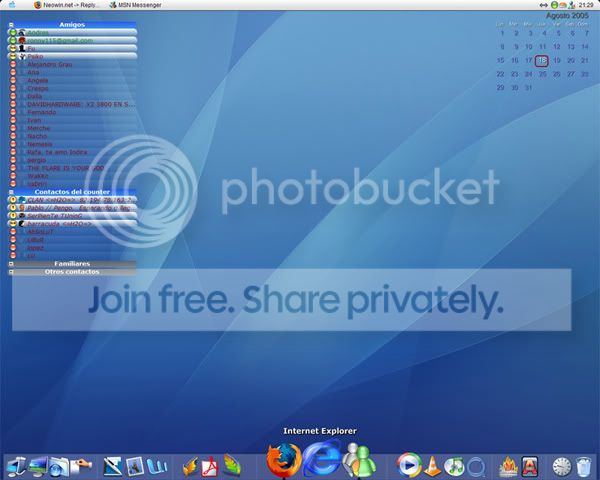Image resolution: width=600 pixels, height=480 pixels.
Task: Select contact Peiko
Action: tap(72, 56)
